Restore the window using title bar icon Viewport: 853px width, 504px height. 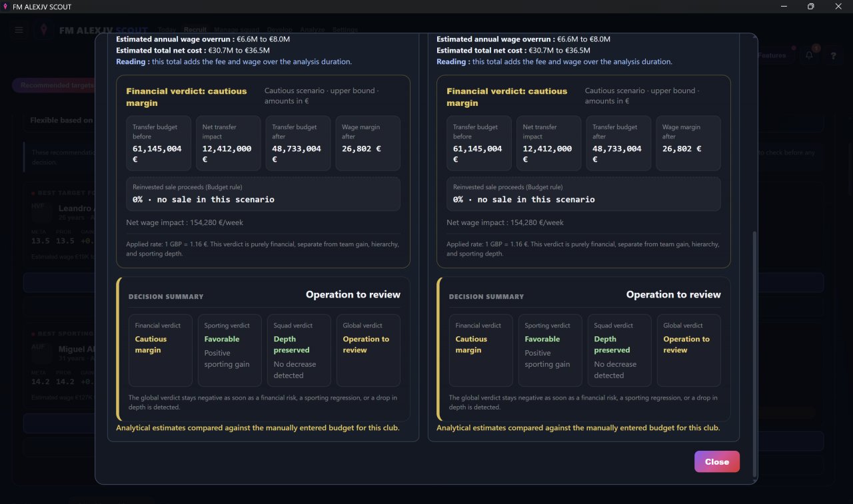pos(810,7)
